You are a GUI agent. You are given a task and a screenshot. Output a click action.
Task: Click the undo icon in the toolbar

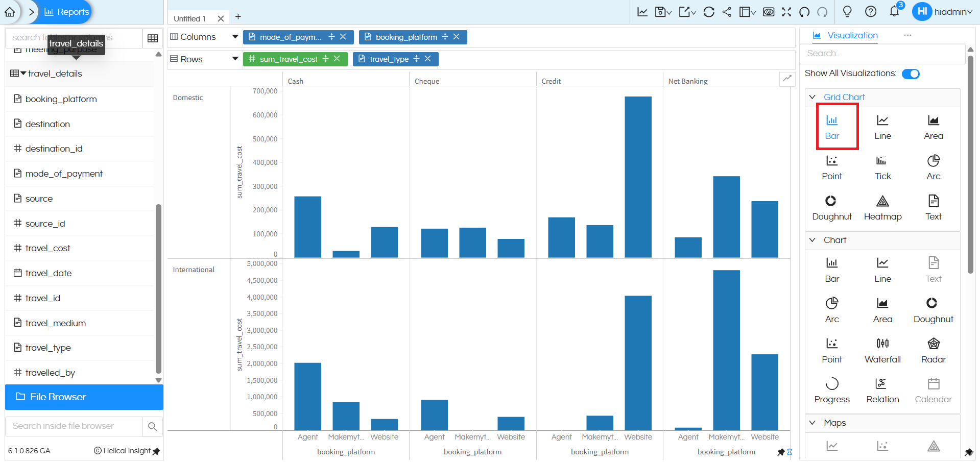(803, 11)
